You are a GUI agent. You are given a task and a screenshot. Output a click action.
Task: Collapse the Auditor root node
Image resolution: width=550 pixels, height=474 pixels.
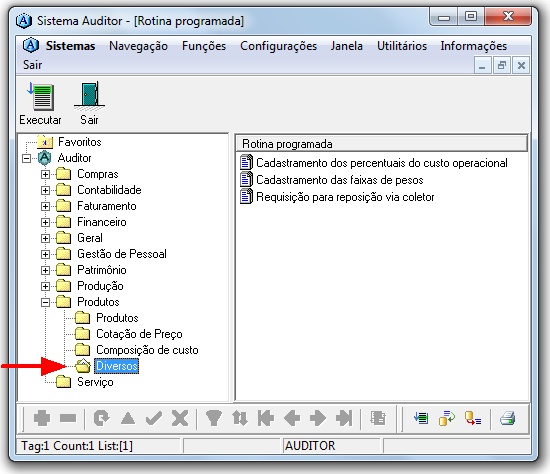point(26,158)
